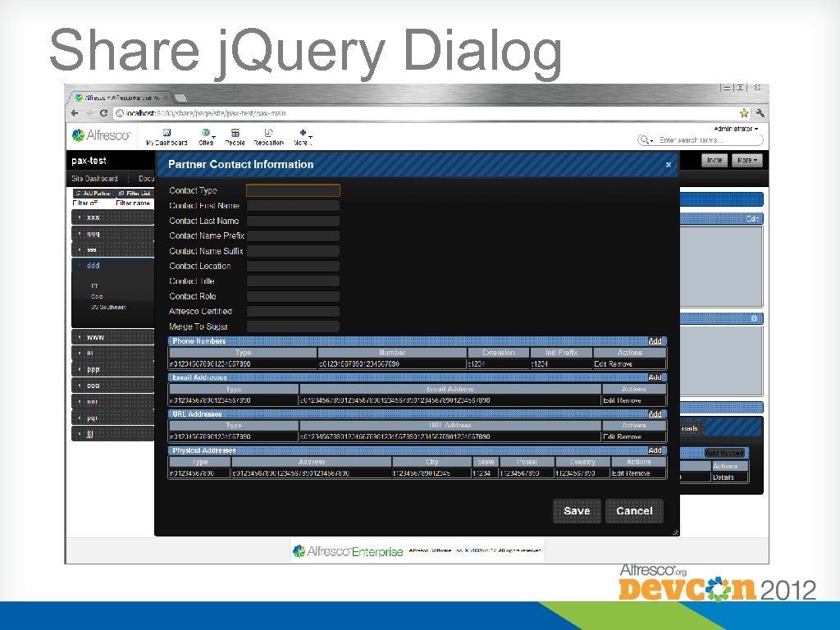The width and height of the screenshot is (840, 630).
Task: Select Gold under ddd
Action: click(x=97, y=296)
